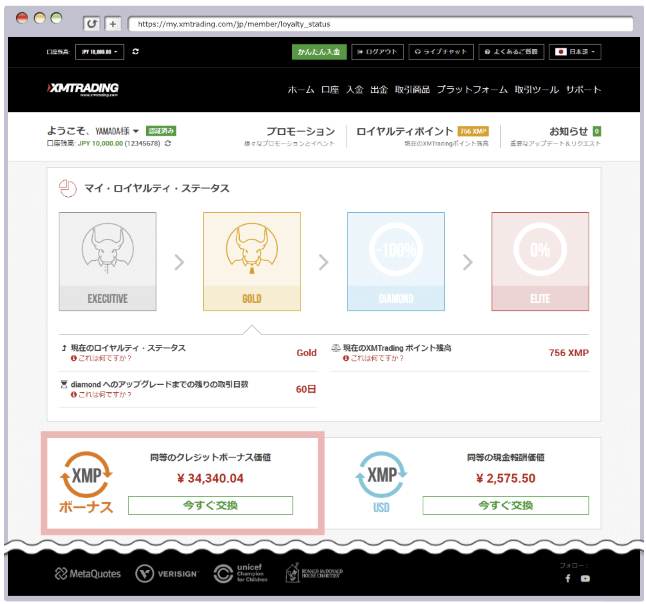The image size is (646, 604).
Task: Click the yellow minimize window button
Action: click(40, 18)
